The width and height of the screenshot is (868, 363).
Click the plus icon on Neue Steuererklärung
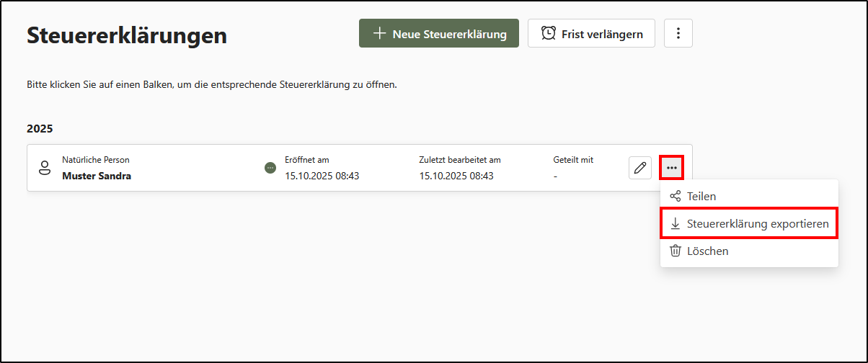(x=379, y=34)
